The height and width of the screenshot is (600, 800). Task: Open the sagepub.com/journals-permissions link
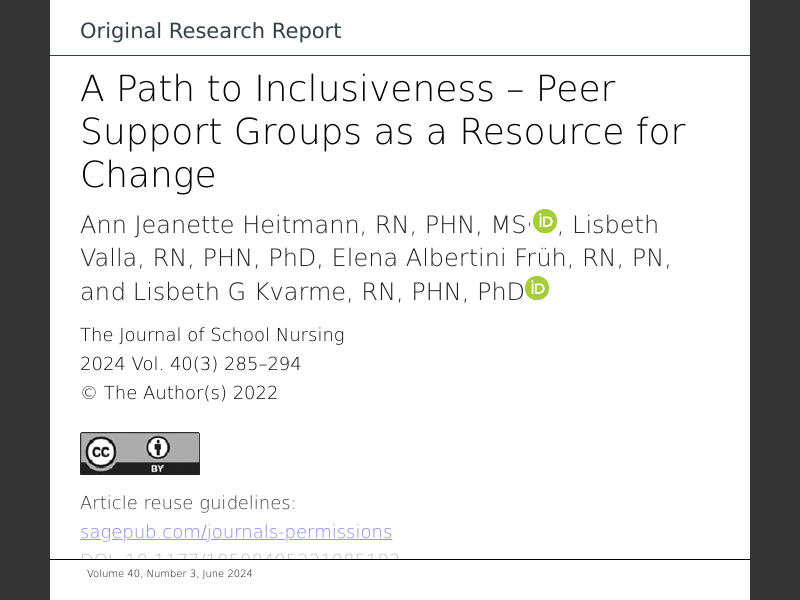pos(236,531)
